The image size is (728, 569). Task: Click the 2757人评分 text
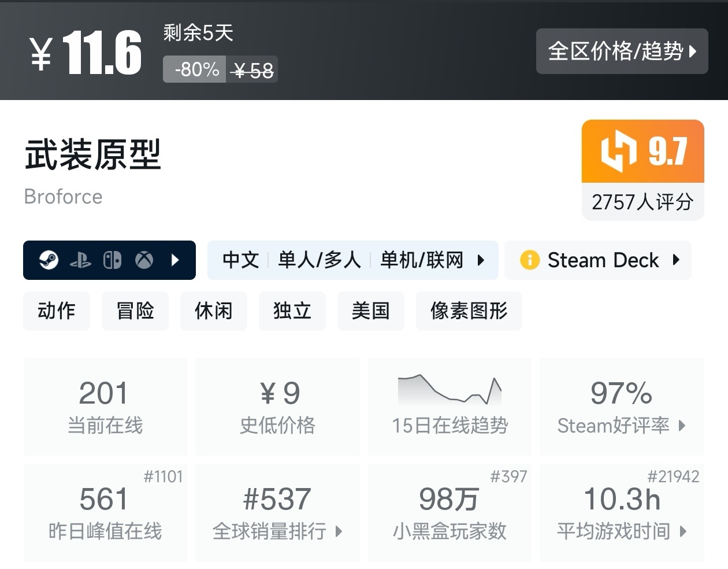coord(642,202)
